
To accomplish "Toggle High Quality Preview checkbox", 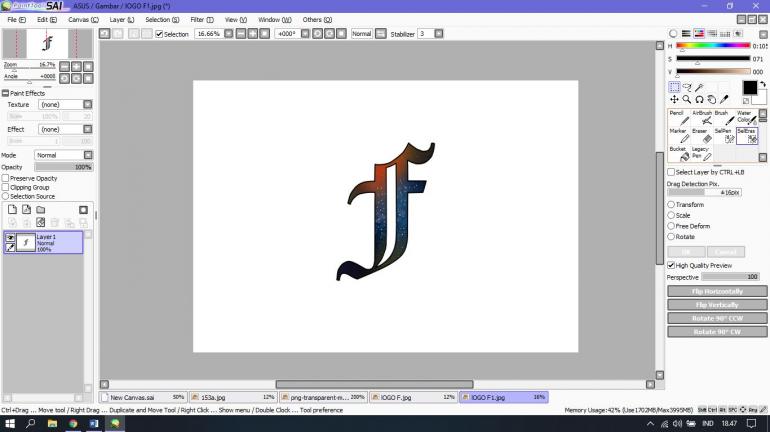I will pos(671,265).
